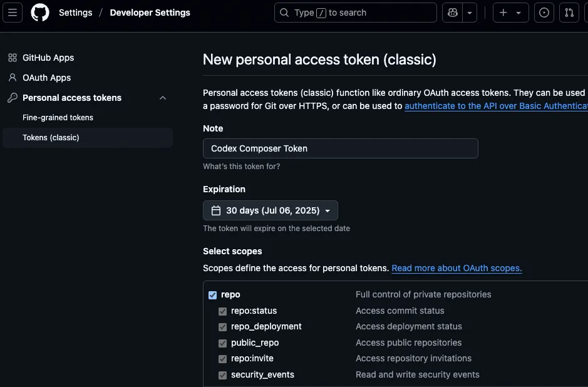Viewport: 588px width, 387px height.
Task: Click the search magnifier icon
Action: point(284,13)
